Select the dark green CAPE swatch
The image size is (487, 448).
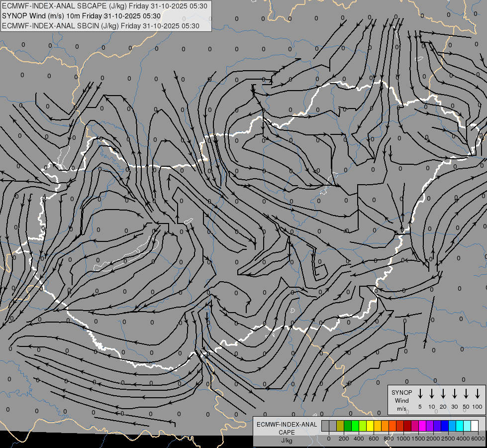tap(348, 426)
